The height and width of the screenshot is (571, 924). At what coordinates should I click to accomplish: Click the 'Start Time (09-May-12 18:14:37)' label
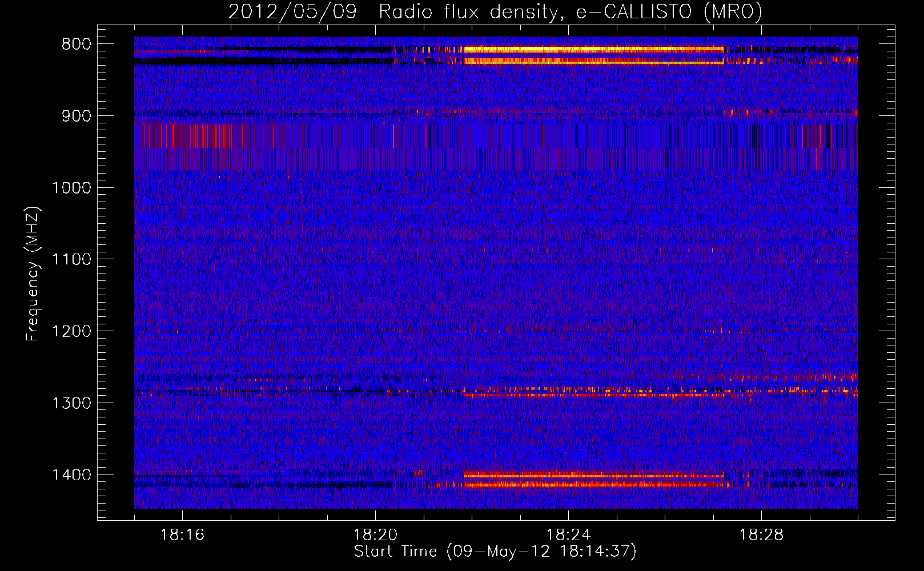[x=495, y=552]
